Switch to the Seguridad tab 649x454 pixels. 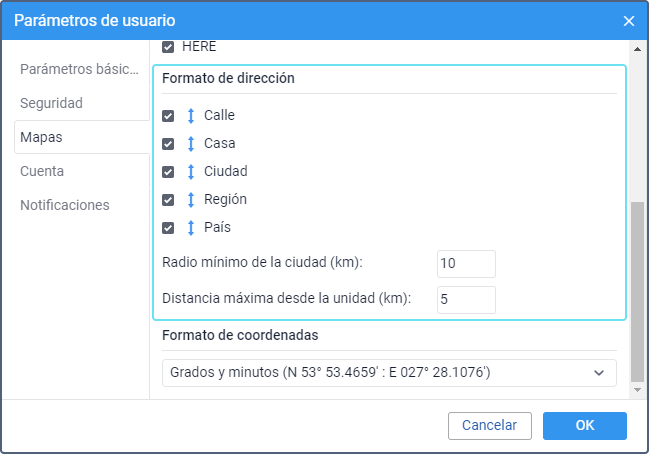pyautogui.click(x=51, y=103)
